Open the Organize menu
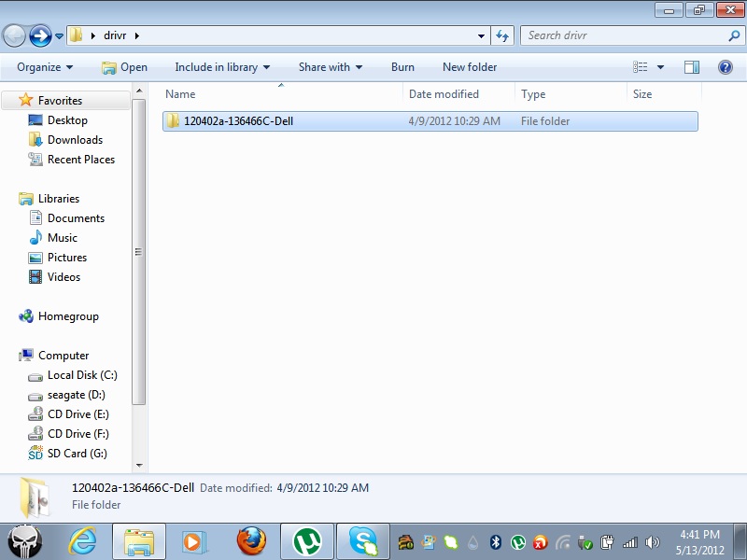This screenshot has height=560, width=747. click(45, 67)
